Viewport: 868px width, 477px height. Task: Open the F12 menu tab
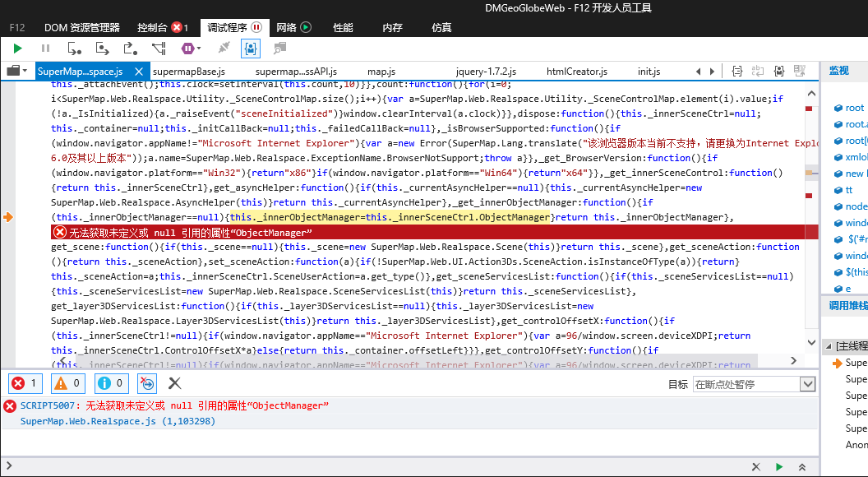[x=17, y=27]
